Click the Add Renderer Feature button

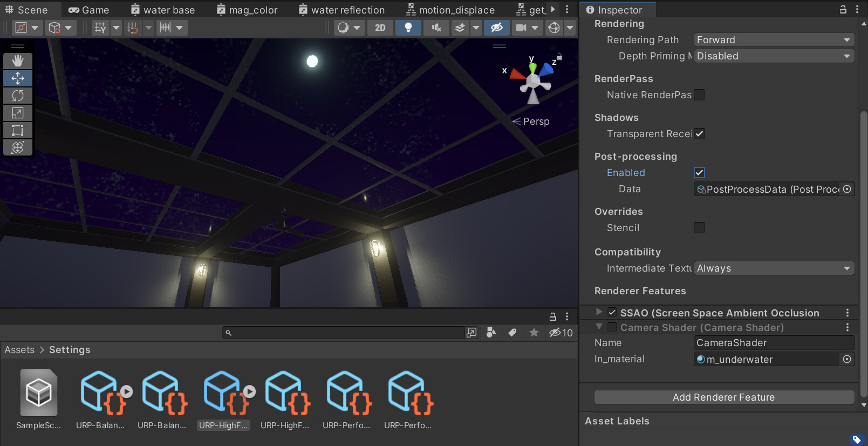click(x=723, y=397)
